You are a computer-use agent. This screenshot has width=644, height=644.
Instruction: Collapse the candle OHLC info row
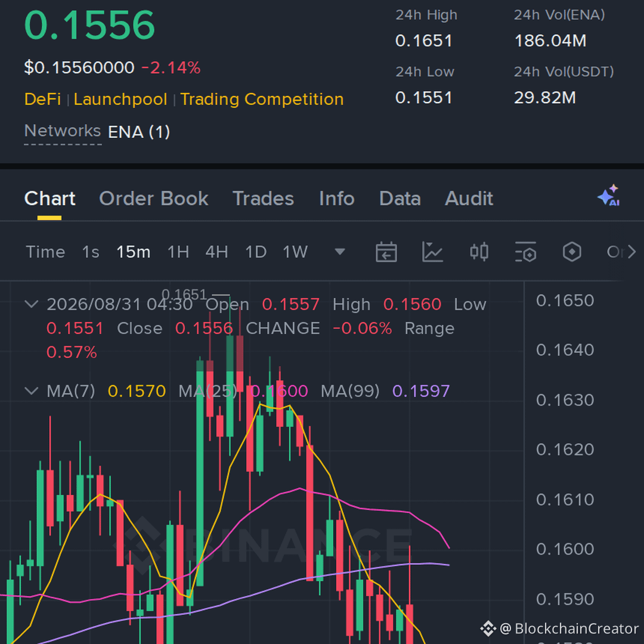[x=32, y=304]
